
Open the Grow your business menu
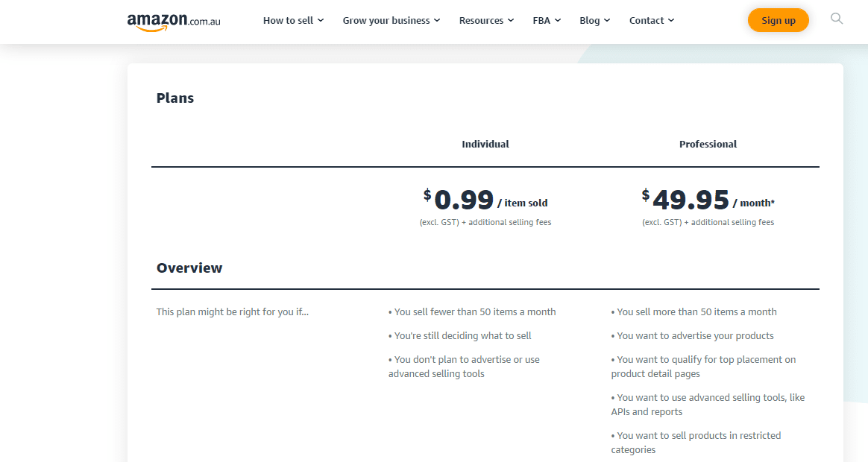(x=437, y=20)
